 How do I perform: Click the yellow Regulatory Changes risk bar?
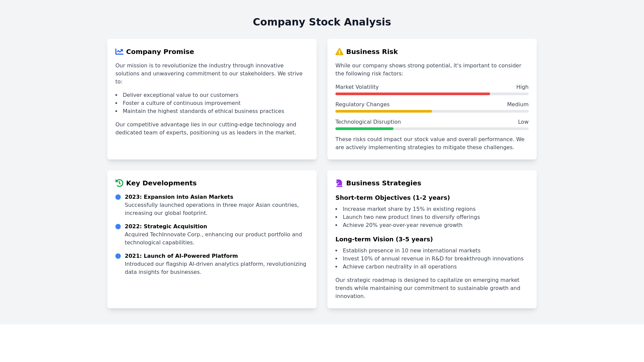(383, 111)
